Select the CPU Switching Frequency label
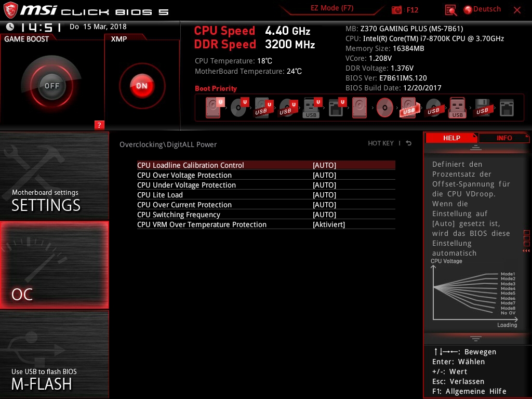Image resolution: width=532 pixels, height=399 pixels. (179, 215)
